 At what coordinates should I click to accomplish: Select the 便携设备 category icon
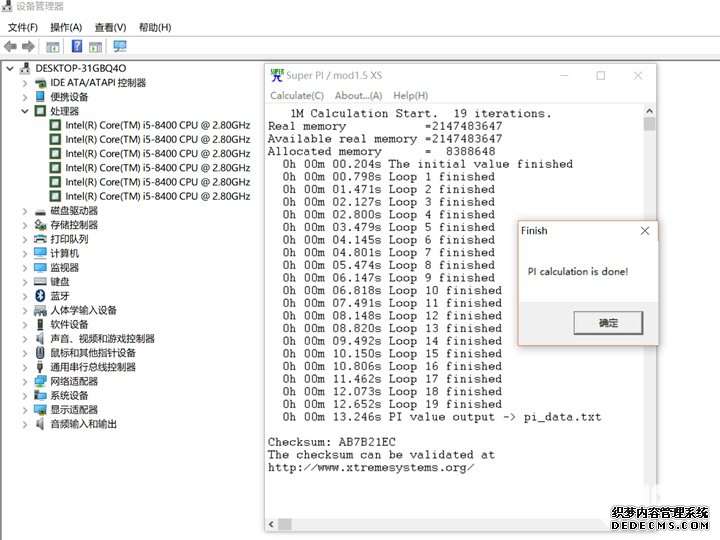40,97
